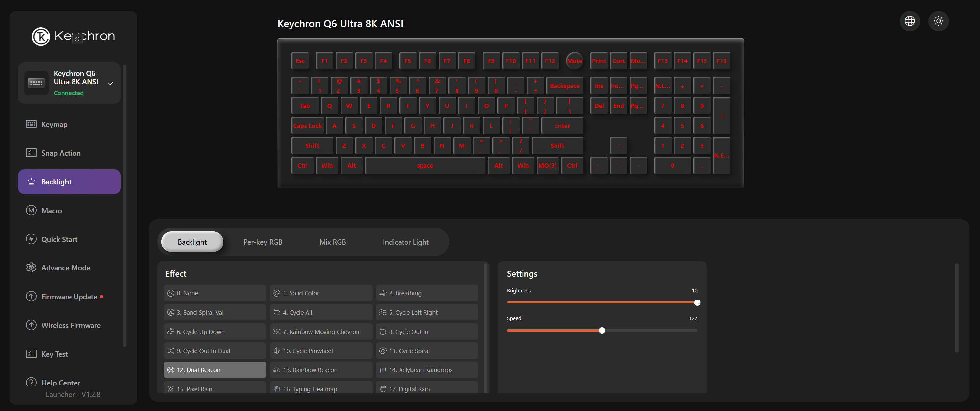980x411 pixels.
Task: Go to the Macro section
Action: click(51, 211)
